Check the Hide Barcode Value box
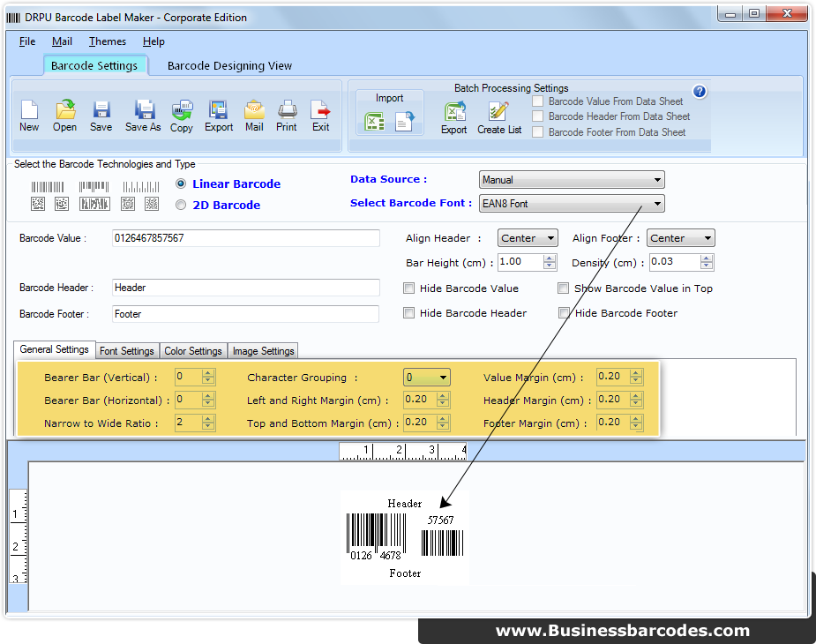Image resolution: width=816 pixels, height=644 pixels. [409, 288]
